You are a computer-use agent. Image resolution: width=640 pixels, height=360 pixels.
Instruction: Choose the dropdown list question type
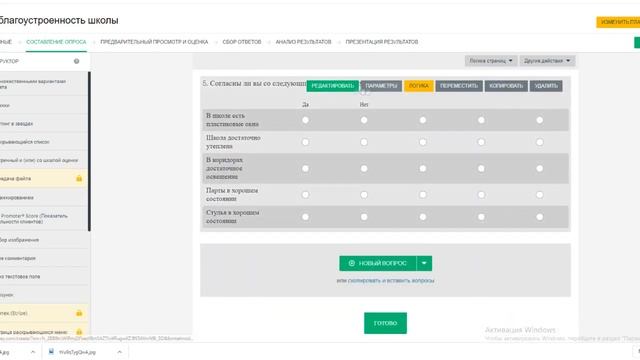44,142
